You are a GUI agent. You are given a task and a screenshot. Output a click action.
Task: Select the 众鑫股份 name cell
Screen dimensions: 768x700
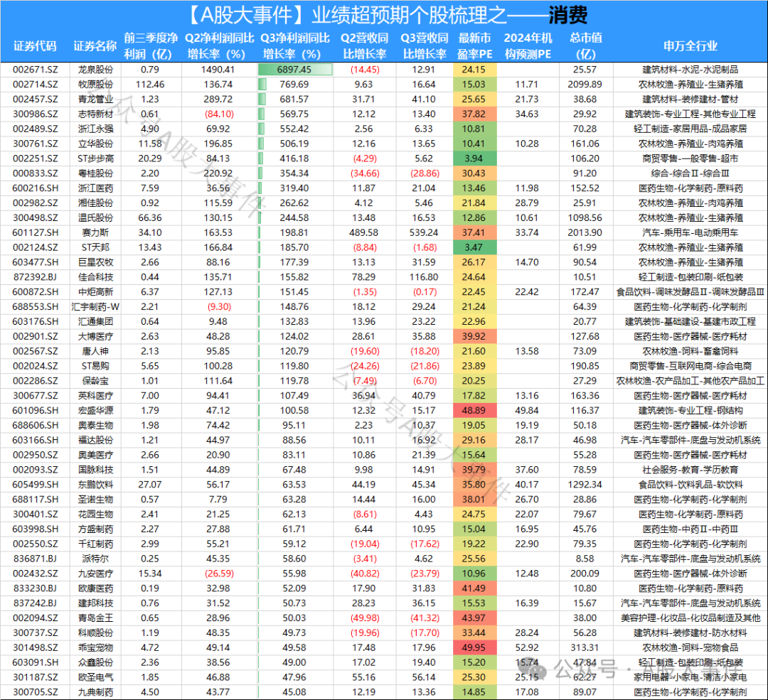click(95, 662)
